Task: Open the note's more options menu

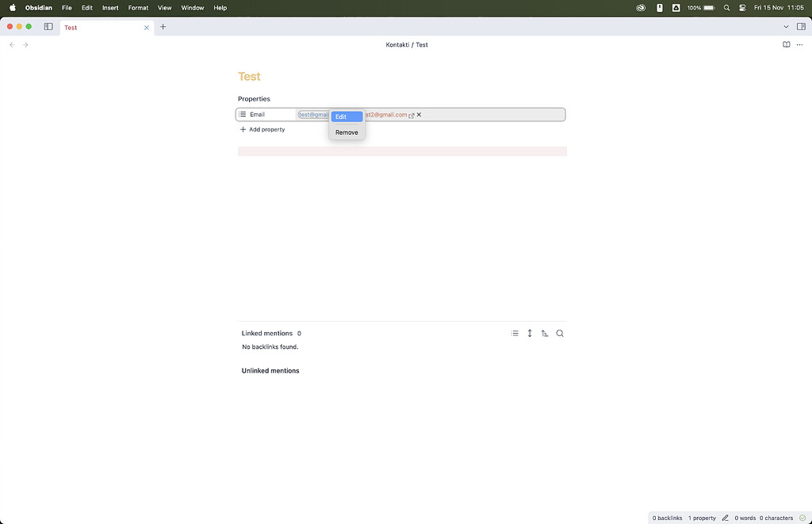Action: (x=800, y=44)
